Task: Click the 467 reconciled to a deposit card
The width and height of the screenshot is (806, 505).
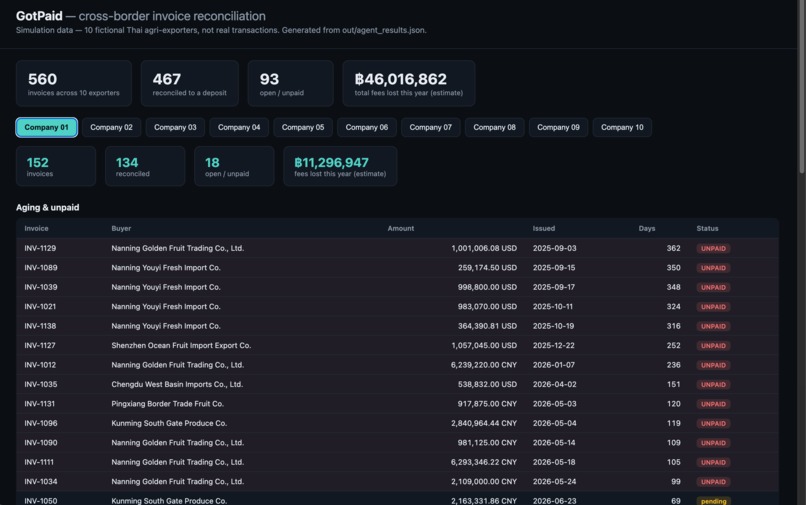Action: (x=189, y=83)
